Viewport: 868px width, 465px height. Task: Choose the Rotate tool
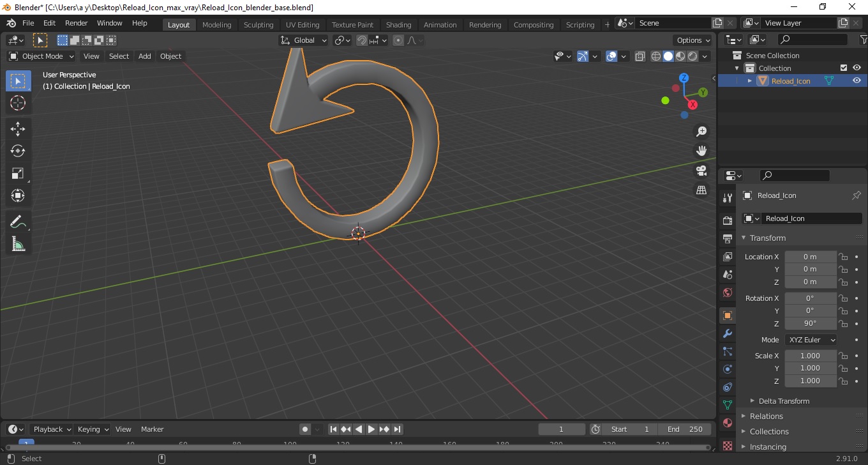[18, 151]
